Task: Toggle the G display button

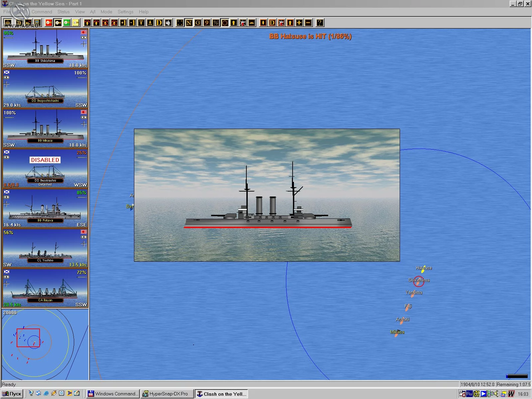Action: coord(198,23)
